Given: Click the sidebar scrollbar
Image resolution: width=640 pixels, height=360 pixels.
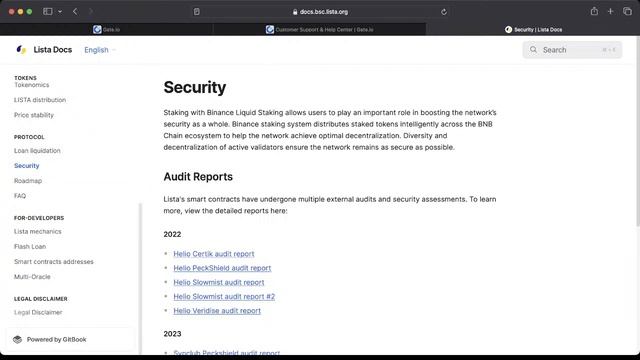Looking at the screenshot, I should (x=140, y=278).
